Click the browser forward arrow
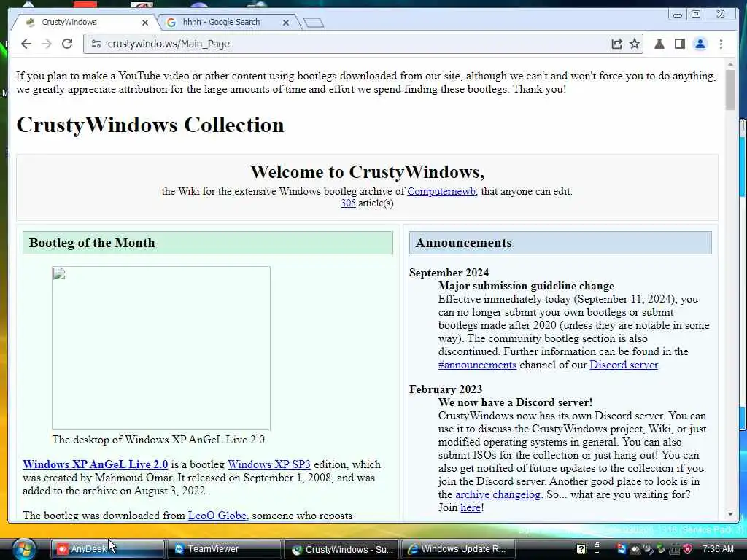This screenshot has width=747, height=560. pos(46,44)
